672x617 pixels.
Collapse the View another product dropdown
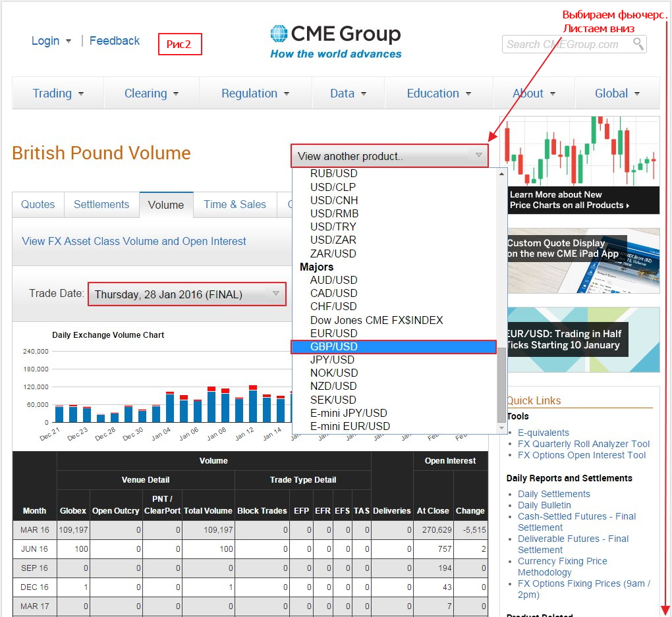(x=389, y=156)
